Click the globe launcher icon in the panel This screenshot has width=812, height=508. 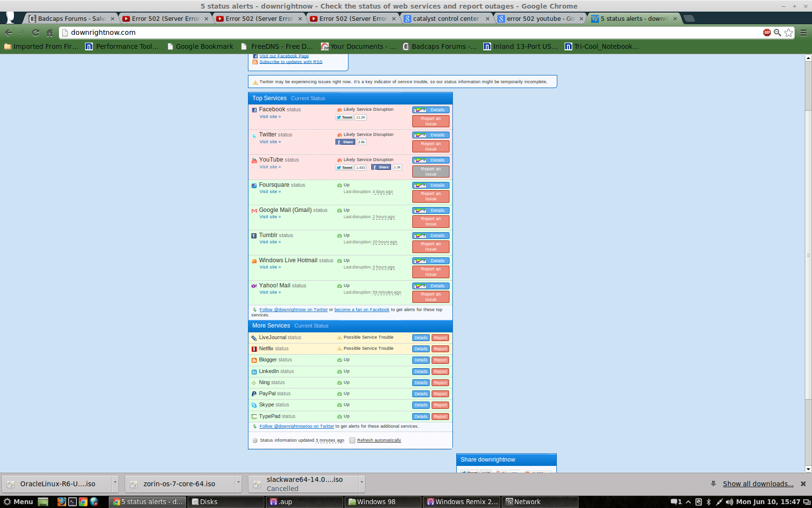[x=94, y=502]
